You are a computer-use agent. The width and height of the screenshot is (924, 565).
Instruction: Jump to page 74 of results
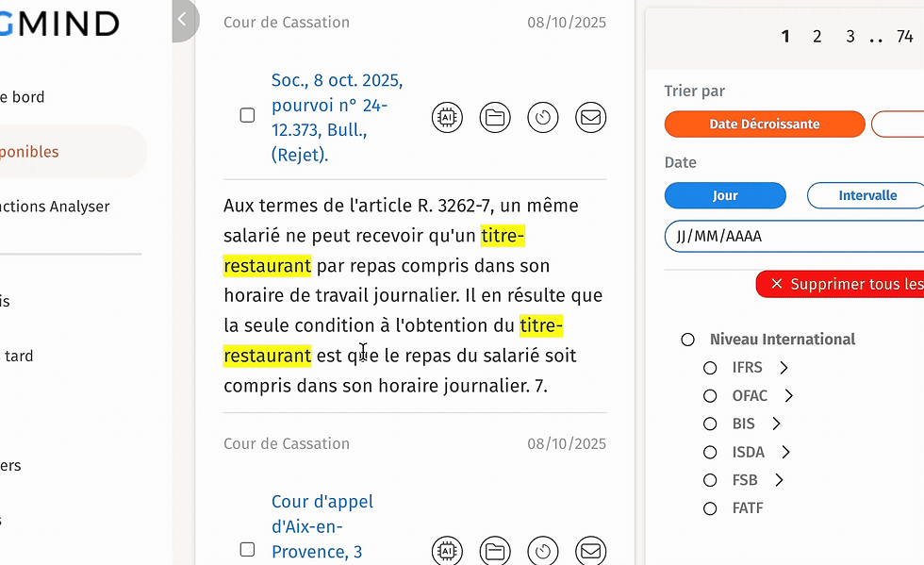point(904,36)
